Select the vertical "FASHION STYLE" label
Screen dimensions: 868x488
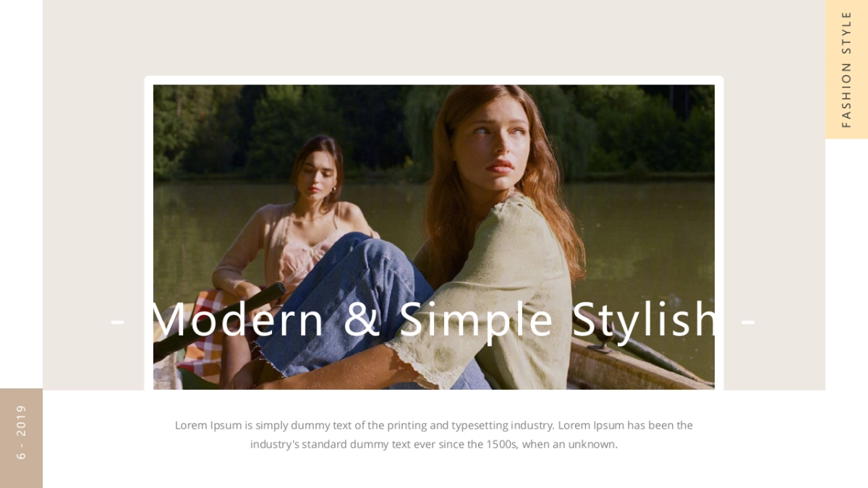[x=846, y=69]
